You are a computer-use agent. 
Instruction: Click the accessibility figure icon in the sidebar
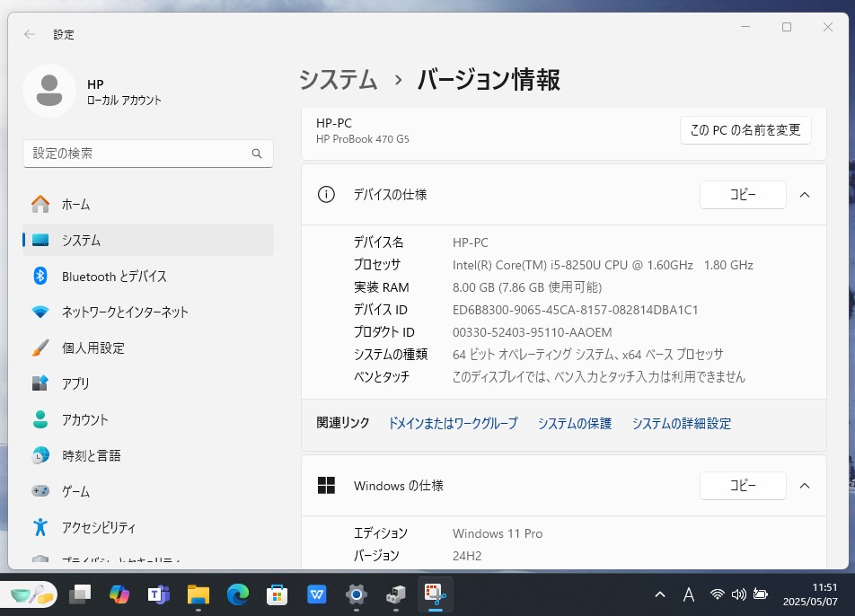40,527
